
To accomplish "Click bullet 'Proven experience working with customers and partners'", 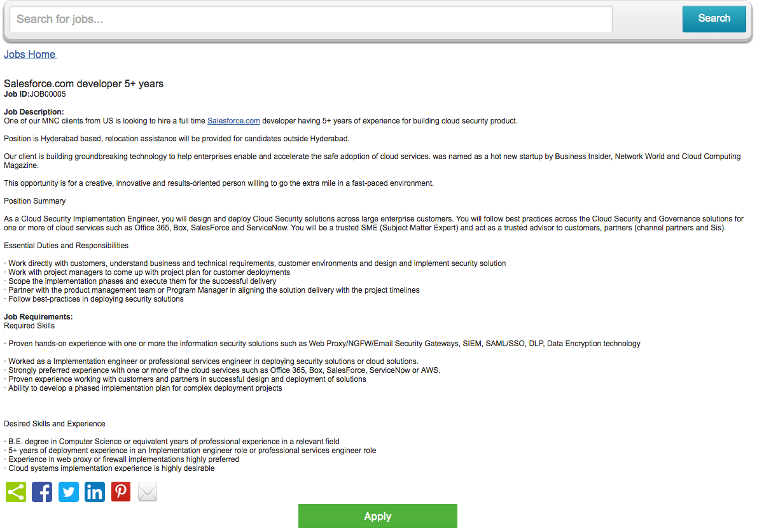I will coord(185,379).
